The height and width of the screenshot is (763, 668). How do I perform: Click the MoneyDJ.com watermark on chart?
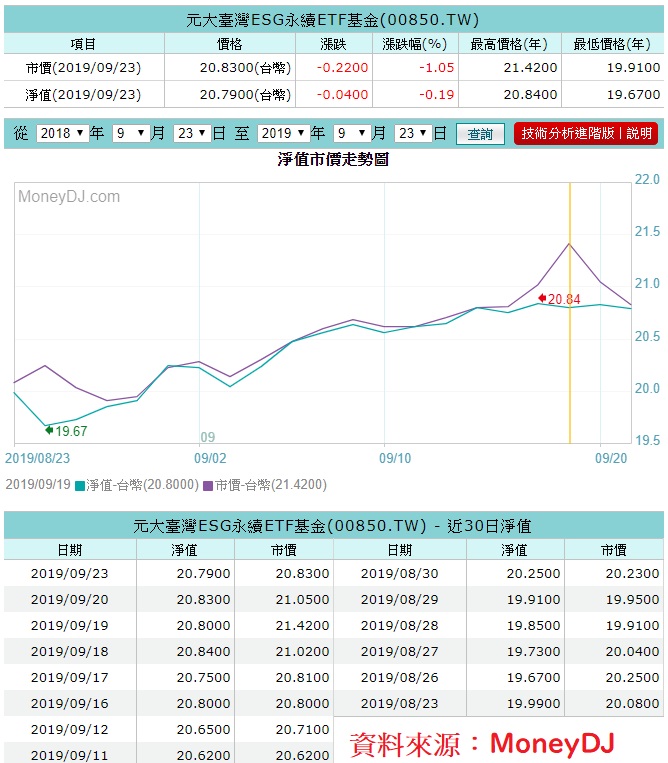[69, 197]
